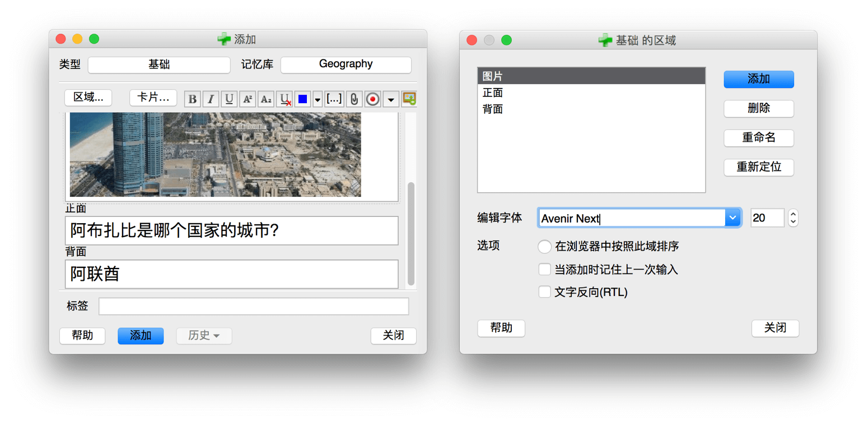The width and height of the screenshot is (868, 426).
Task: Insert cloze deletion with the [...] button
Action: (x=334, y=99)
